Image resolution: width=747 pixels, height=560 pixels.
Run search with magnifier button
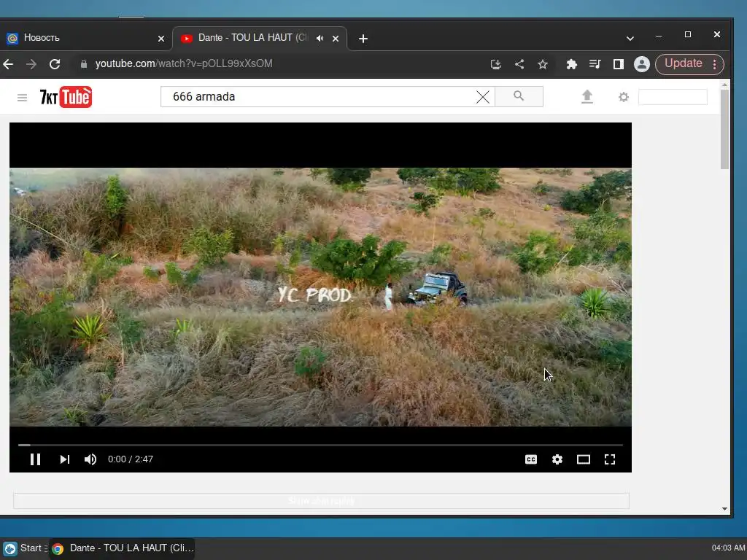(519, 97)
